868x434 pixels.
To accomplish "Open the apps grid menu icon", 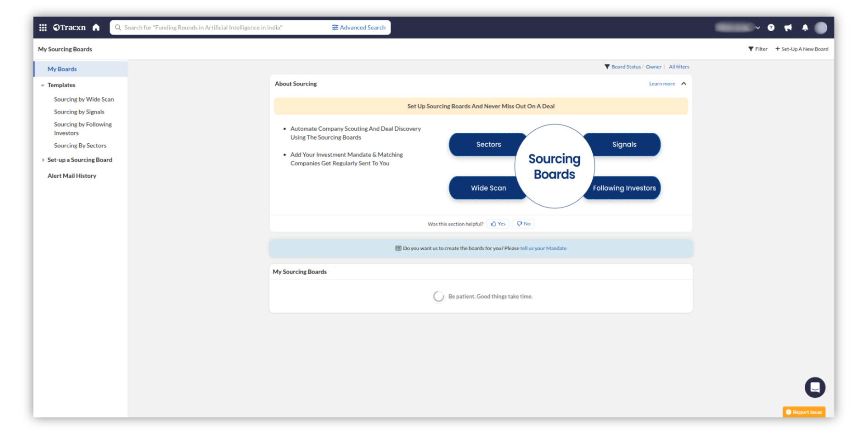I will [x=43, y=28].
